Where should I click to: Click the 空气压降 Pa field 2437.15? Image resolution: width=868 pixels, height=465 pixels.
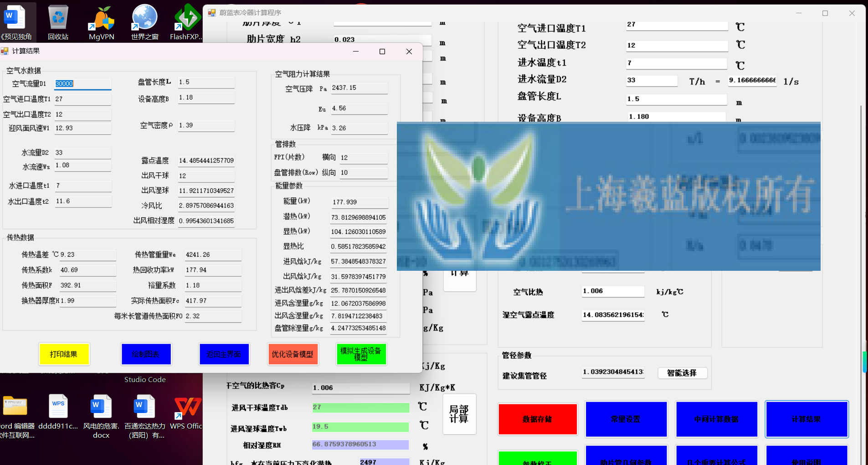359,88
